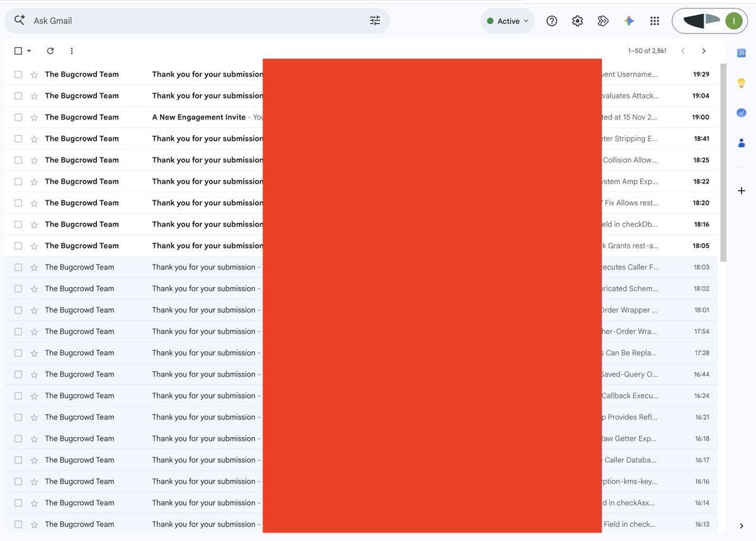Viewport: 756px width, 541px height.
Task: Open Google Tasks side panel icon
Action: (742, 113)
